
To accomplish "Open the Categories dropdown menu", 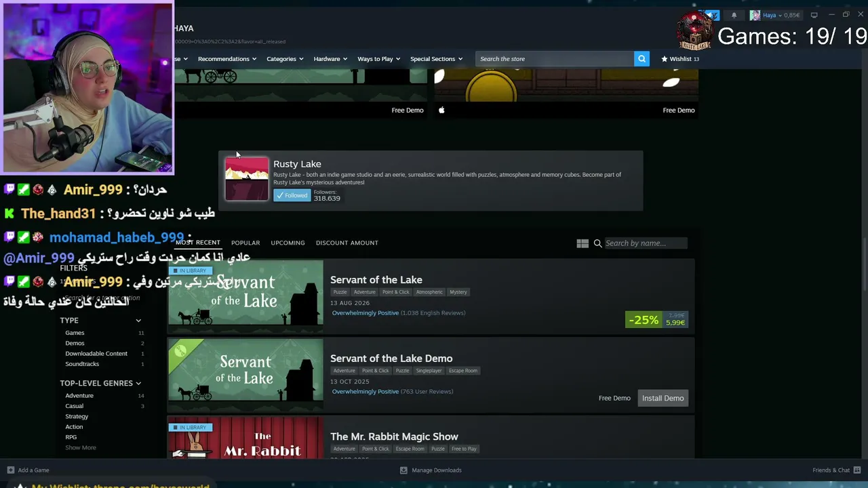I will click(x=285, y=59).
